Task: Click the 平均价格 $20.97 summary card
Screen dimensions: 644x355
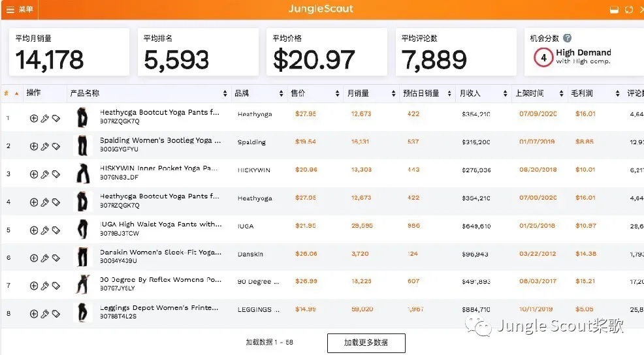Action: pos(327,52)
